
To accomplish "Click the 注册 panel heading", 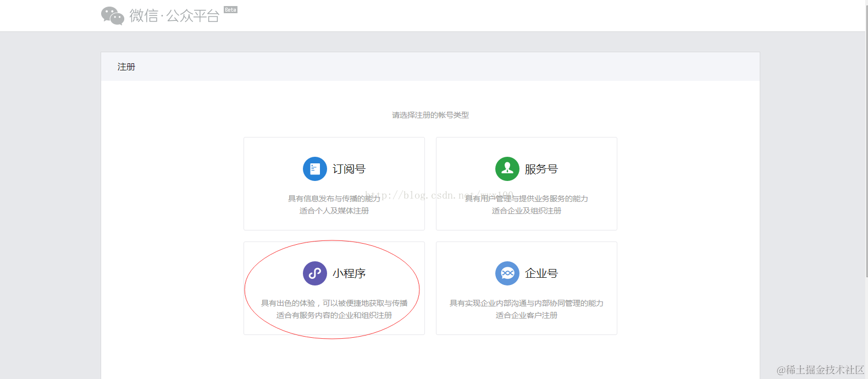I will point(126,67).
